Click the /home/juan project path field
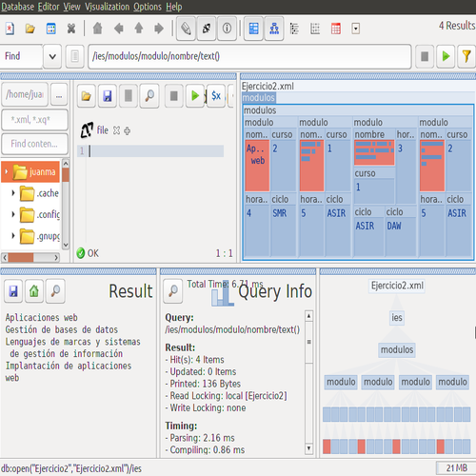The width and height of the screenshot is (476, 476). point(25,94)
